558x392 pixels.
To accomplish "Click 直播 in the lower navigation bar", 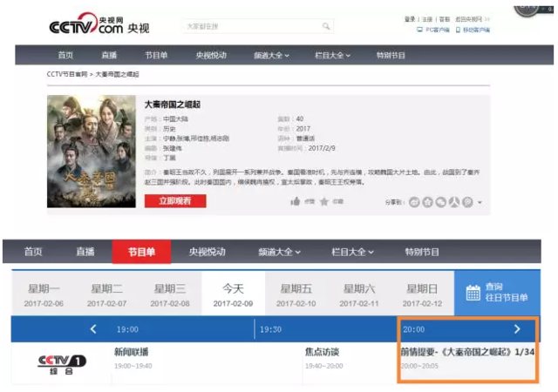I will (x=85, y=252).
